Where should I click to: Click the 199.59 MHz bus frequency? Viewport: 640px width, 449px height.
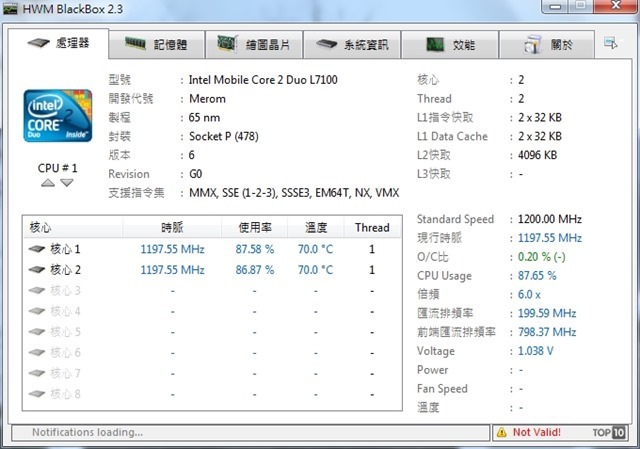[x=547, y=313]
